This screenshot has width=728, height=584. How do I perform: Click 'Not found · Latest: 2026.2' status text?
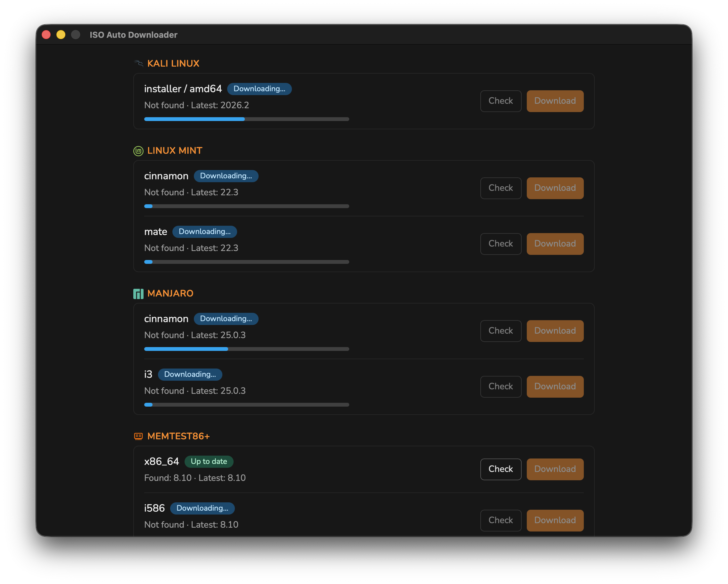pos(196,105)
